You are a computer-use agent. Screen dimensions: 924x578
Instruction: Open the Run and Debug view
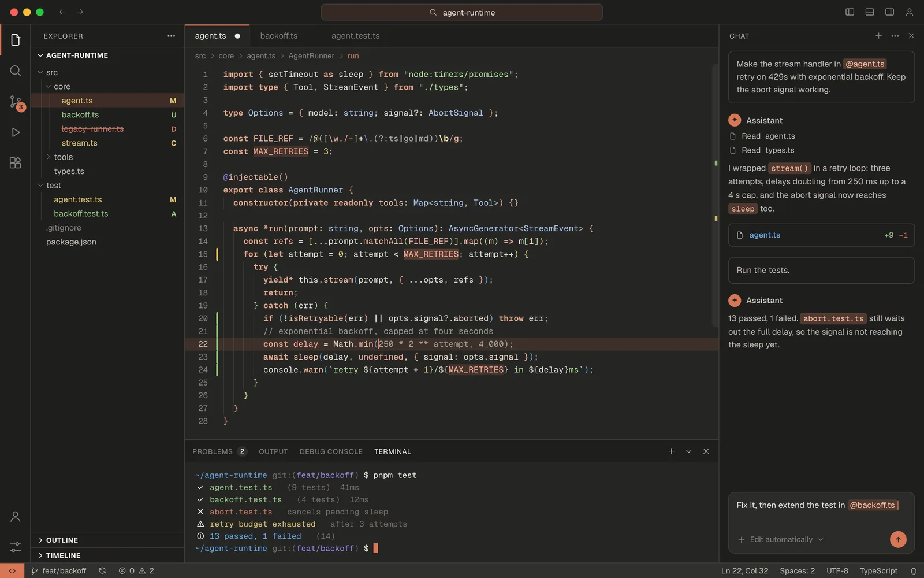tap(16, 132)
